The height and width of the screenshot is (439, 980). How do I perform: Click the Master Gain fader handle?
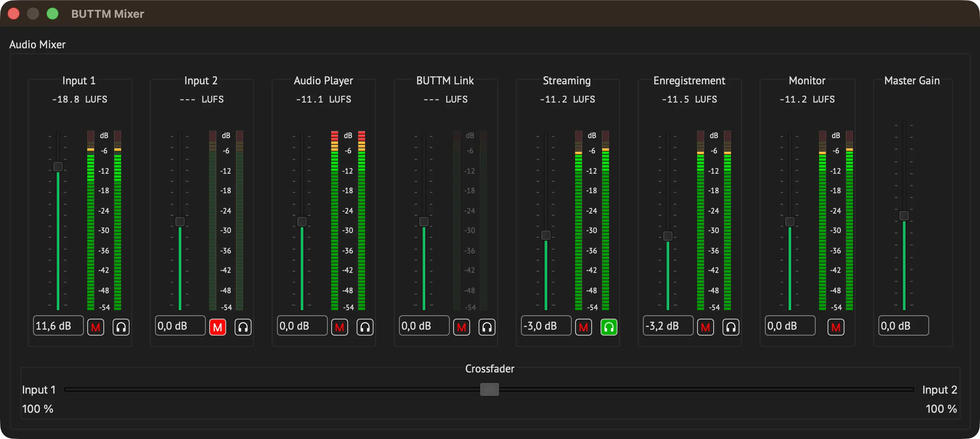click(x=904, y=216)
